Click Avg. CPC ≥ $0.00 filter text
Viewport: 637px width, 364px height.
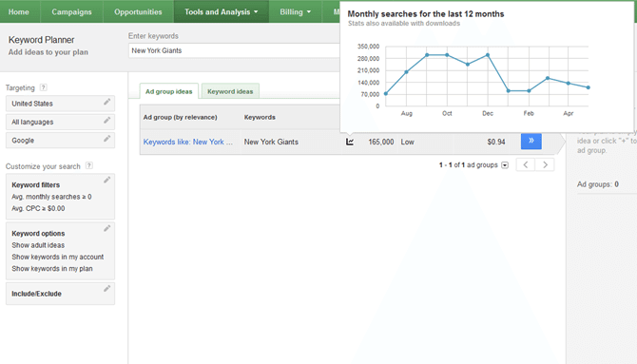[38, 208]
